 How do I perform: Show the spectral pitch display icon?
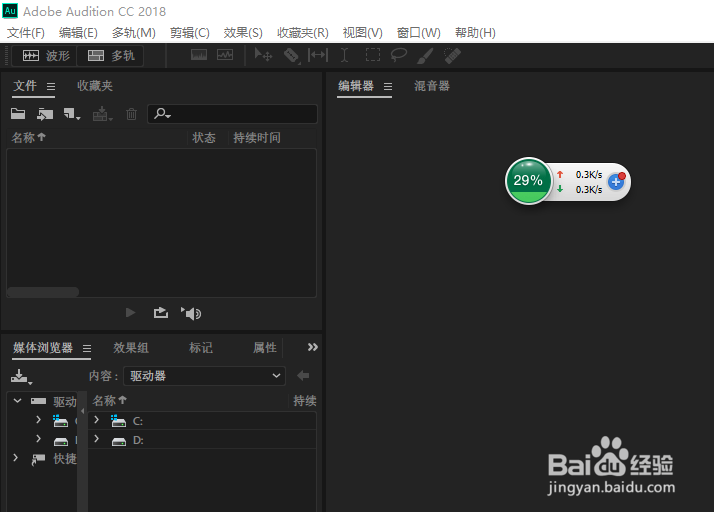[x=225, y=55]
